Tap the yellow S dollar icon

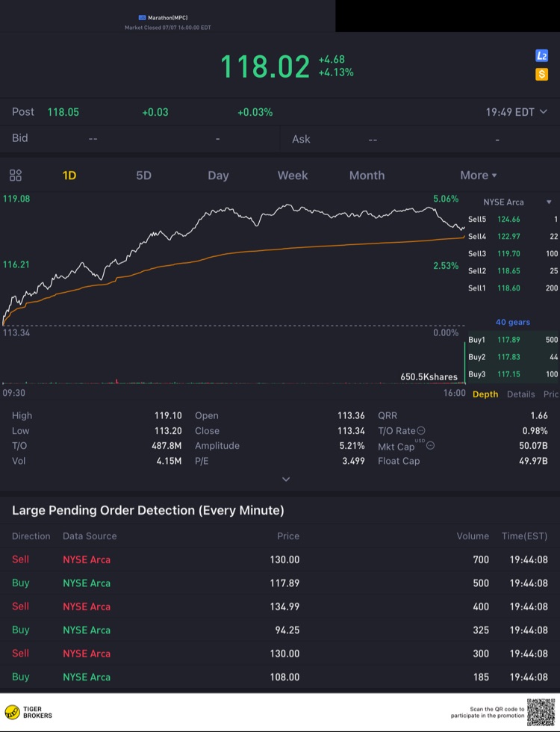[541, 74]
